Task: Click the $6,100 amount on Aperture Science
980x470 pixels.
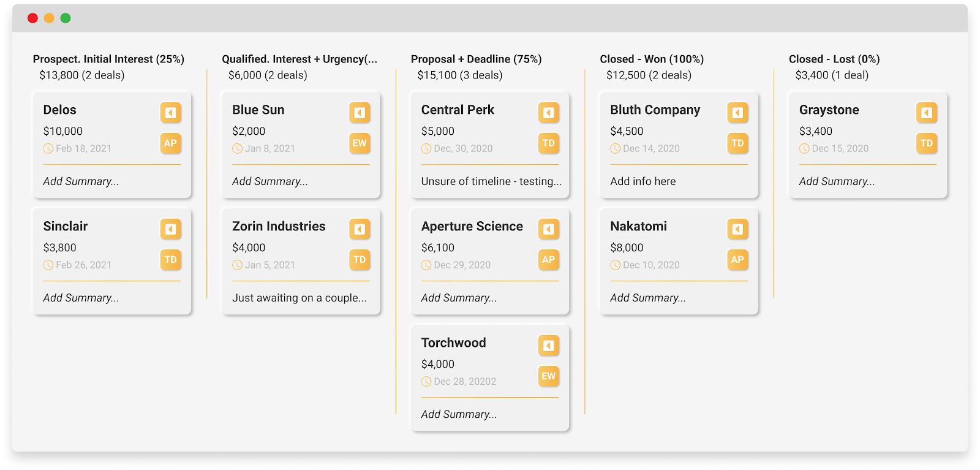Action: 438,248
